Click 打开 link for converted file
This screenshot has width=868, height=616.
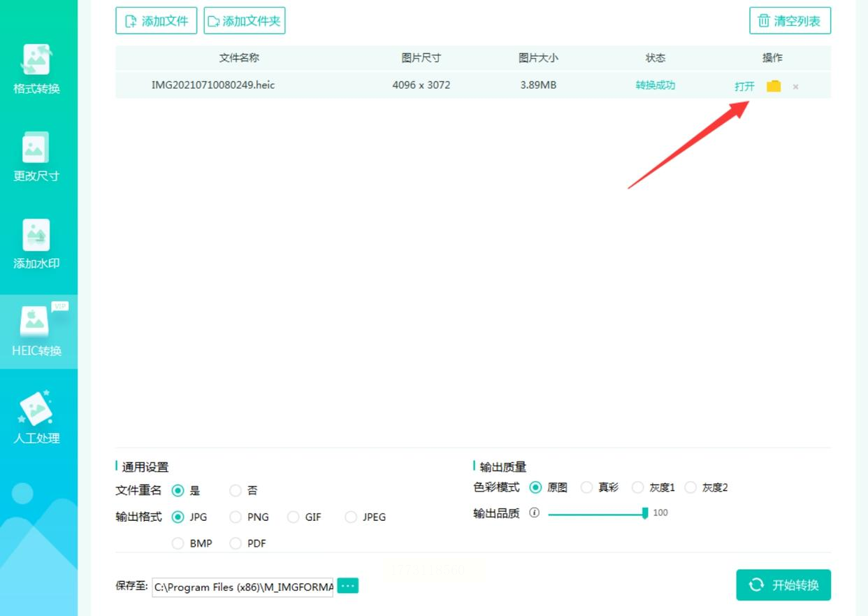(744, 86)
